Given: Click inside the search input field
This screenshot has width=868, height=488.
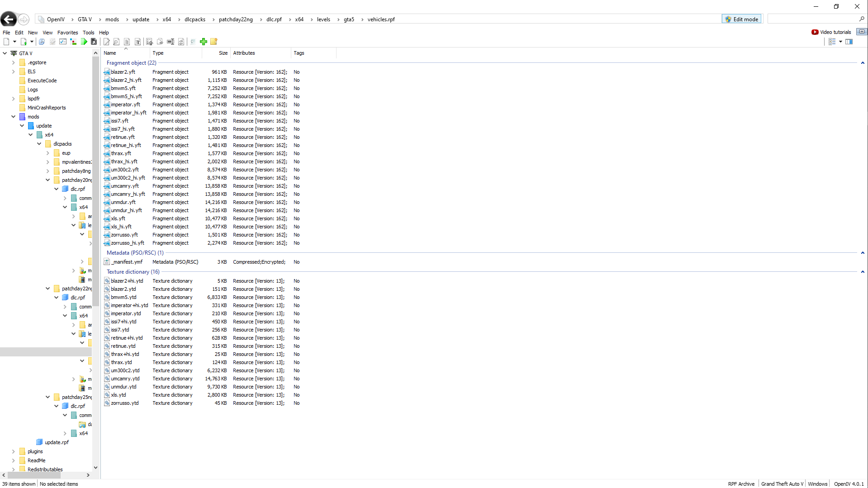Looking at the screenshot, I should [813, 19].
